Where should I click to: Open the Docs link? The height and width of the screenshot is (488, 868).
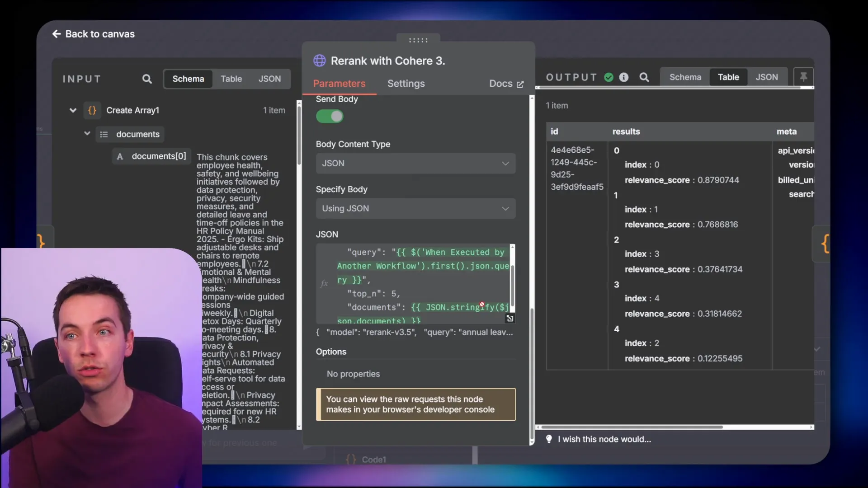coord(506,84)
